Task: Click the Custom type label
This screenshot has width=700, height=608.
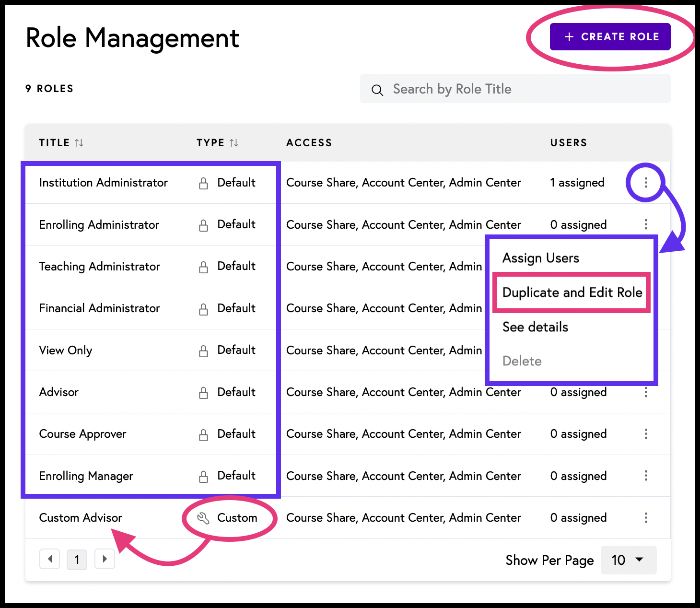Action: click(237, 518)
